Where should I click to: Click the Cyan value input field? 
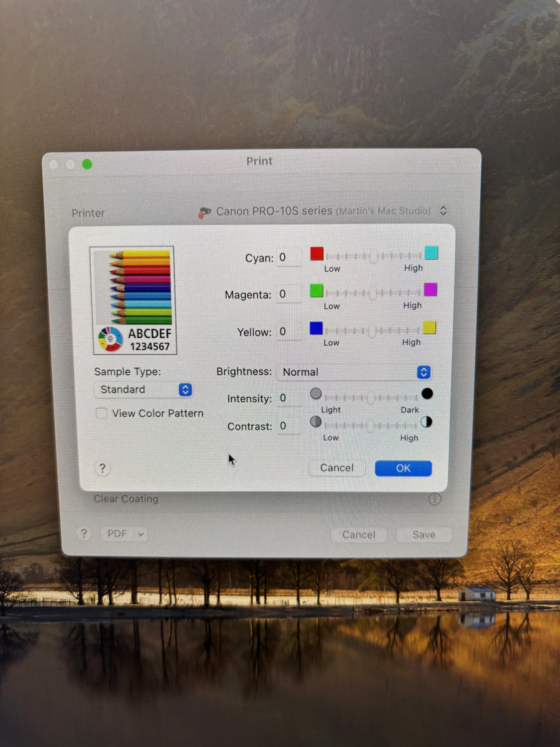pos(289,258)
